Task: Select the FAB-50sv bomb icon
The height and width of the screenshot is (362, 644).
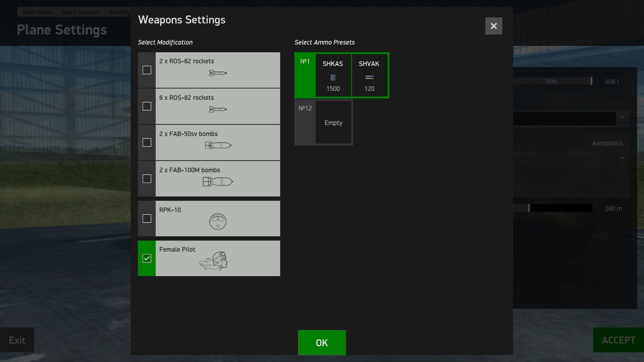Action: coord(218,145)
